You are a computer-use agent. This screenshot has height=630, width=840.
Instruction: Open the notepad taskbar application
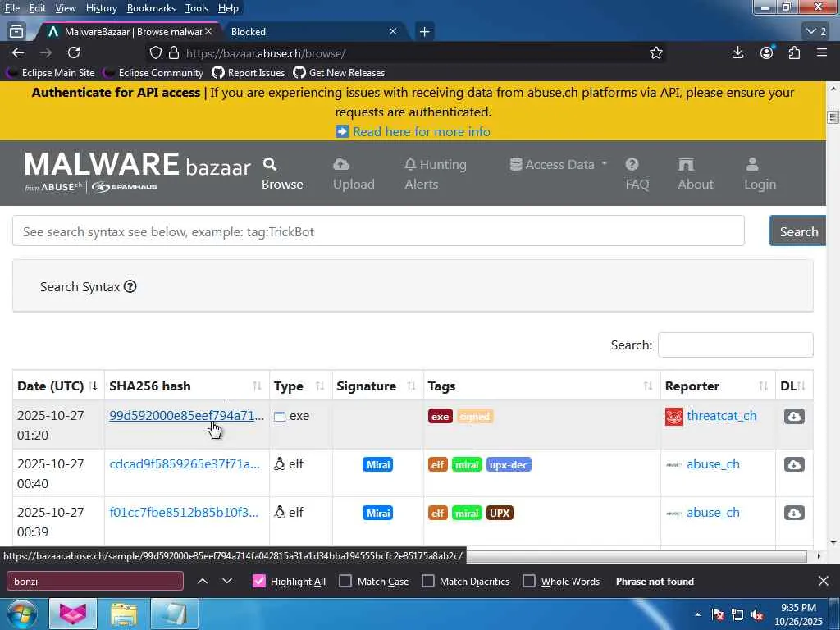175,614
